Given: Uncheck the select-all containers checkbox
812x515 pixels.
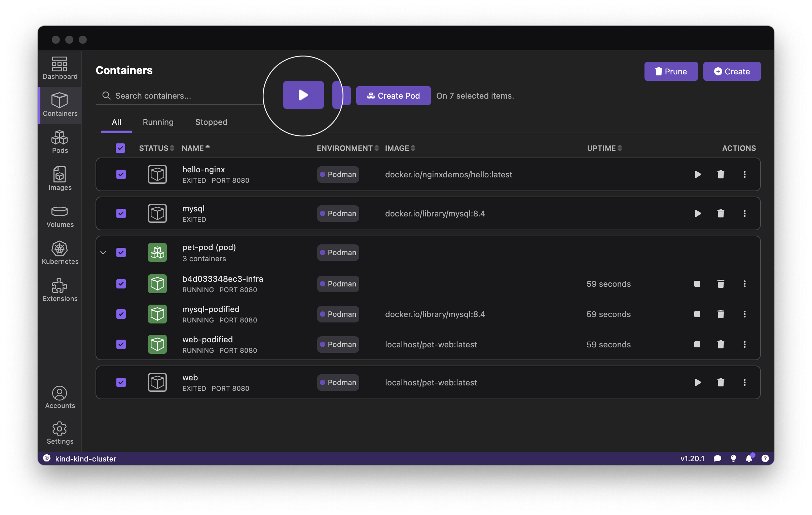Looking at the screenshot, I should [120, 148].
